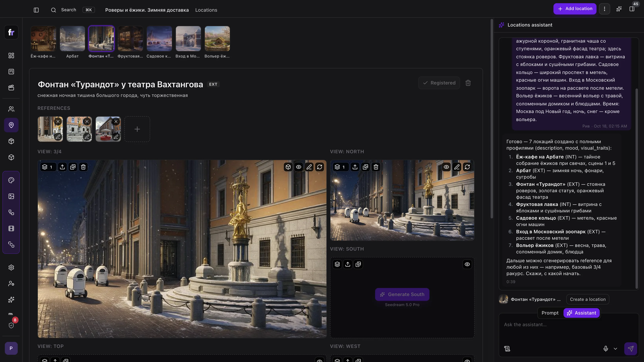
Task: Open the clapperboard icon in sidebar
Action: coord(11,88)
